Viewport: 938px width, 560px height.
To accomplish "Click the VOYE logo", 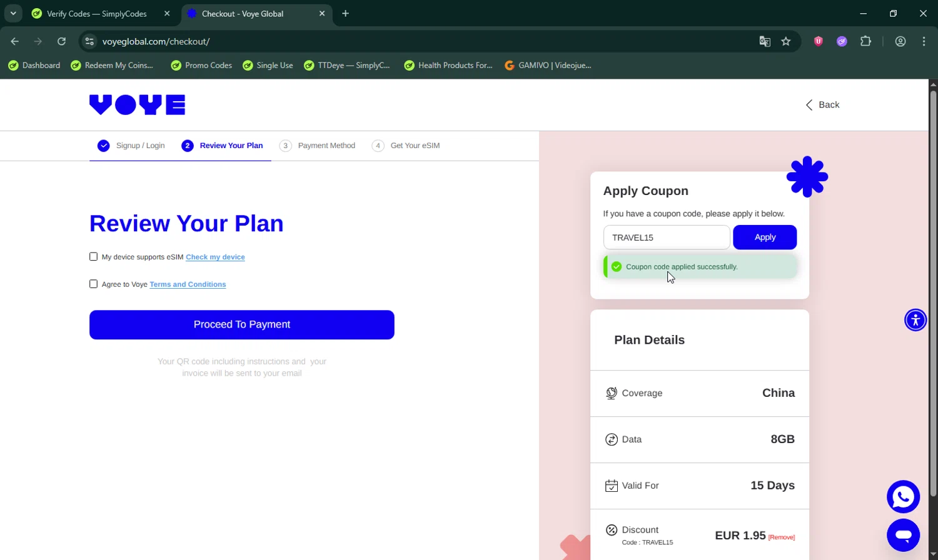I will [137, 105].
